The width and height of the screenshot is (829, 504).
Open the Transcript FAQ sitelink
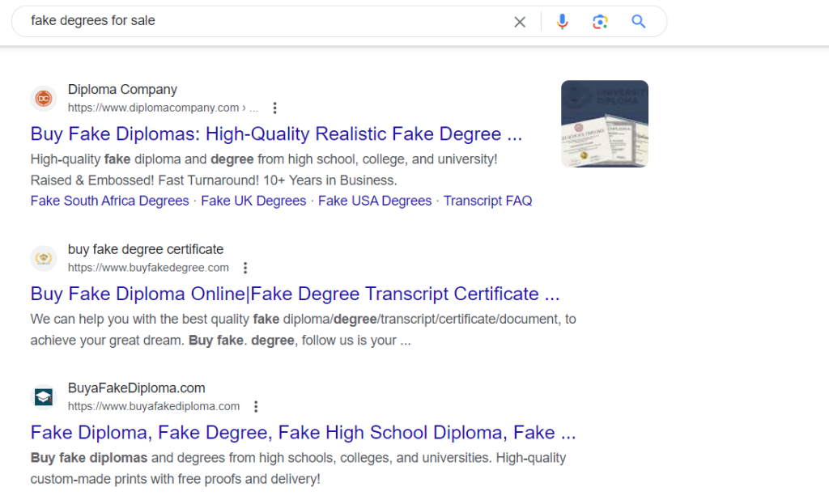point(487,201)
